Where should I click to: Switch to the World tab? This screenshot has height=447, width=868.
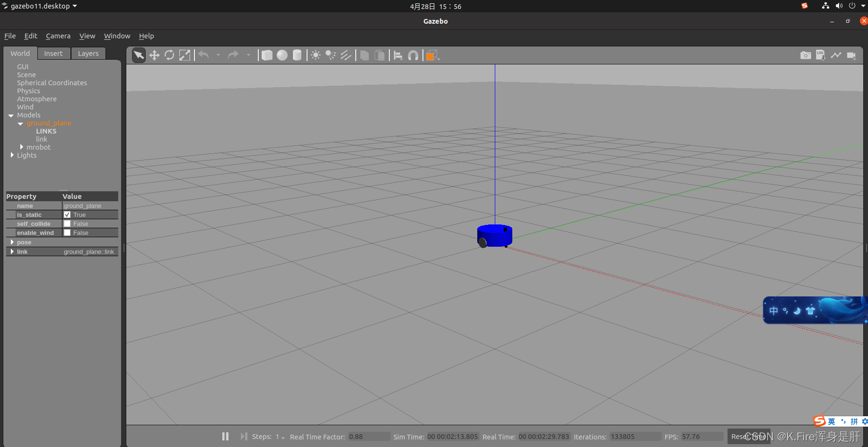(x=20, y=54)
